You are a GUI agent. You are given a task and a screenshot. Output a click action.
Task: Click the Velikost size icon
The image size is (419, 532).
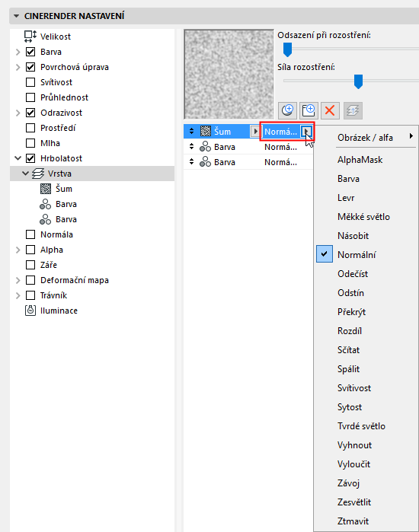pyautogui.click(x=30, y=37)
